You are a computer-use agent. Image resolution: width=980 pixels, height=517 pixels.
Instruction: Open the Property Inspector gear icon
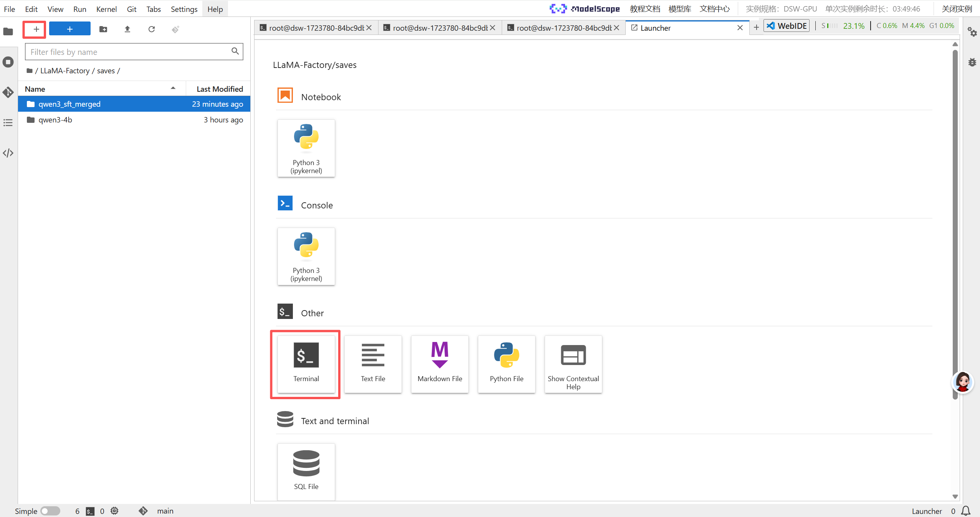tap(972, 31)
